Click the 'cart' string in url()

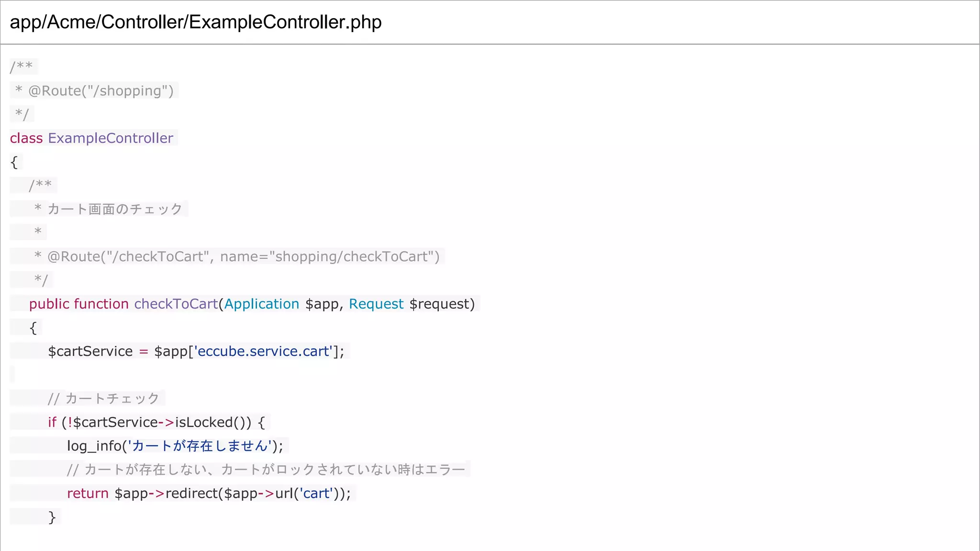pos(316,493)
